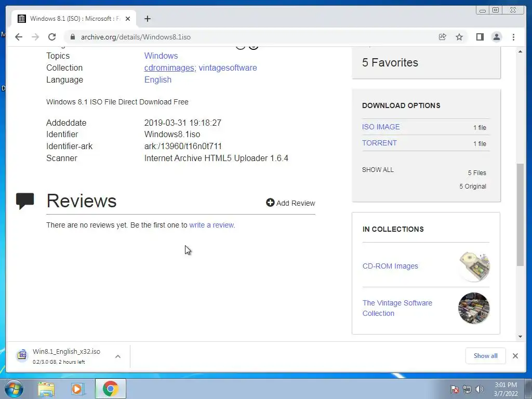
Task: Open Windows Explorer from taskbar
Action: pos(46,389)
